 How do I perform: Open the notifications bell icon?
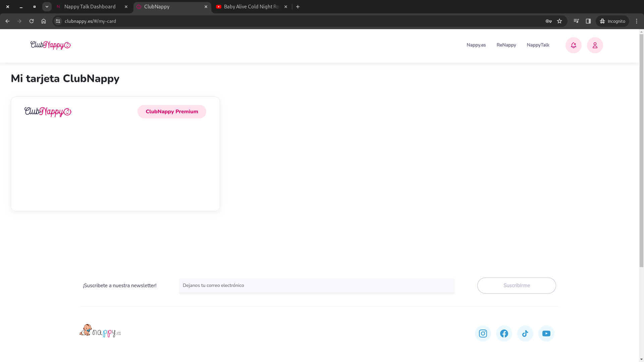(573, 45)
